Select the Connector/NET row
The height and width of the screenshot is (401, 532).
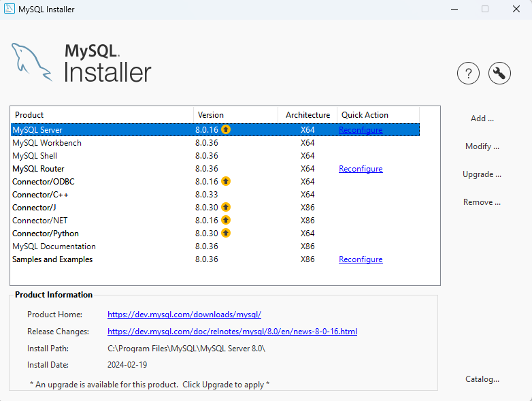pyautogui.click(x=216, y=220)
